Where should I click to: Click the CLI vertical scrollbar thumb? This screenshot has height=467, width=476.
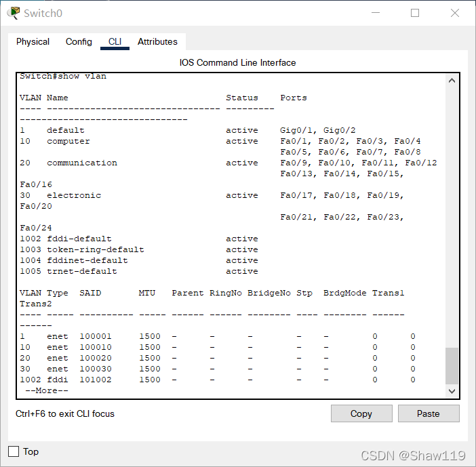pyautogui.click(x=452, y=365)
